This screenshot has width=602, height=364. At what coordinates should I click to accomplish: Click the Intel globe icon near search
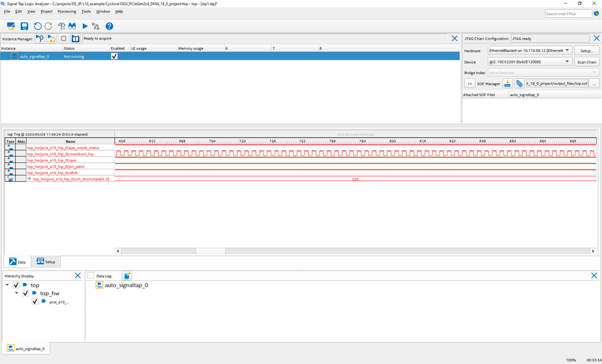596,13
